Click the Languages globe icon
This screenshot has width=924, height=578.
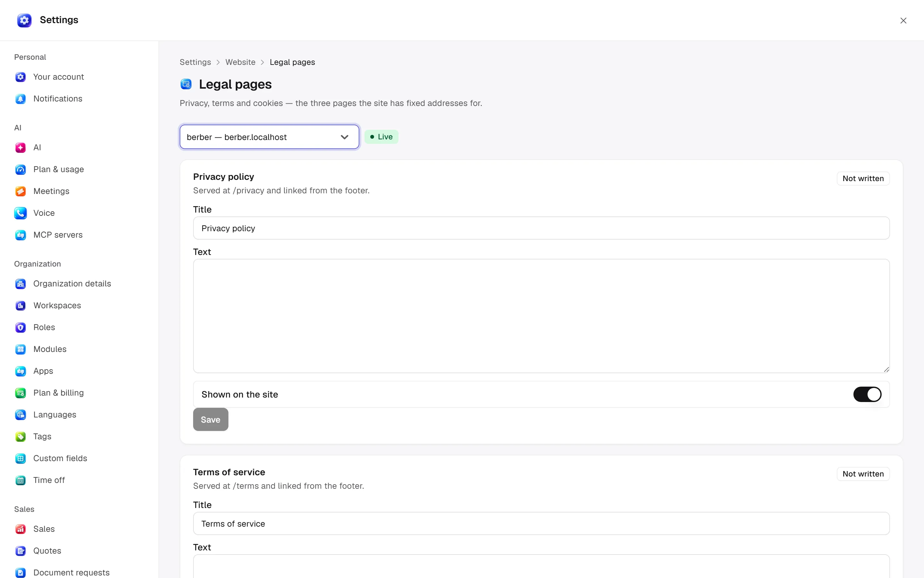(21, 414)
